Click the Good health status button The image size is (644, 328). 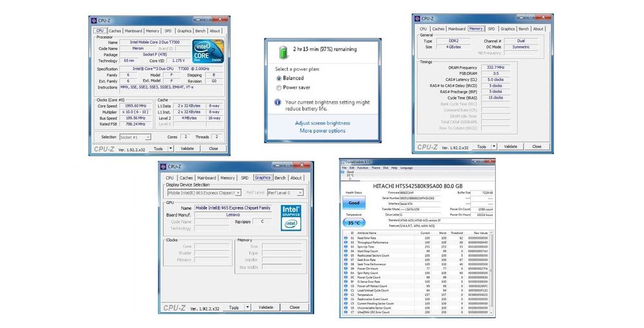(x=354, y=203)
